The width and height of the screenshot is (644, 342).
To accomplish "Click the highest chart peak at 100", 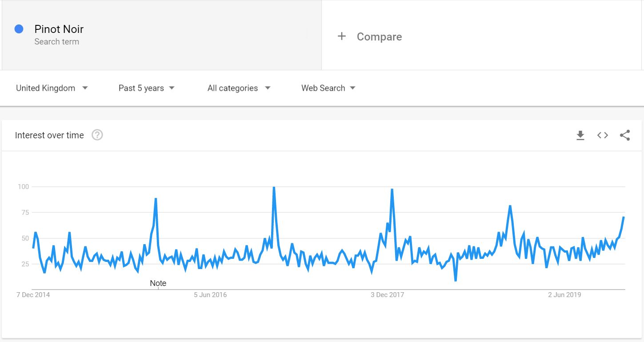I will click(x=274, y=187).
